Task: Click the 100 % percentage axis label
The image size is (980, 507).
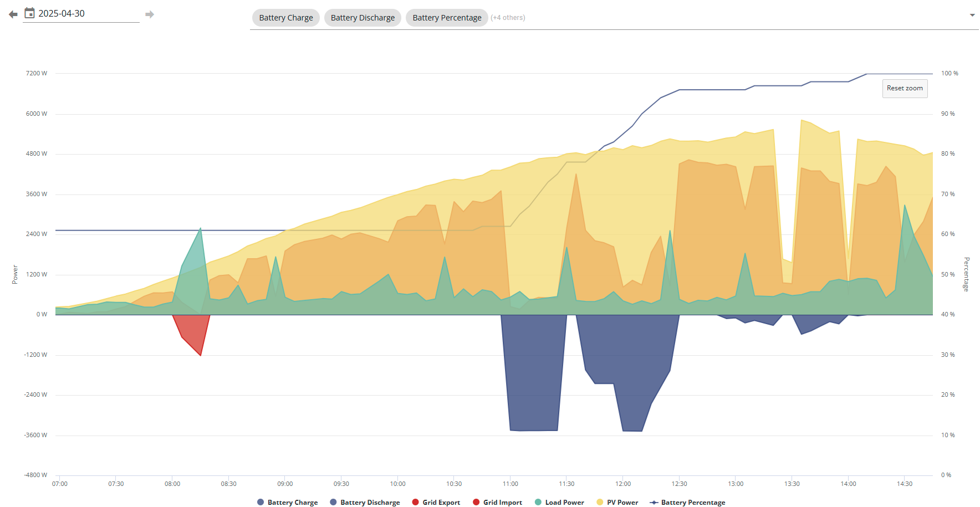Action: pos(950,73)
